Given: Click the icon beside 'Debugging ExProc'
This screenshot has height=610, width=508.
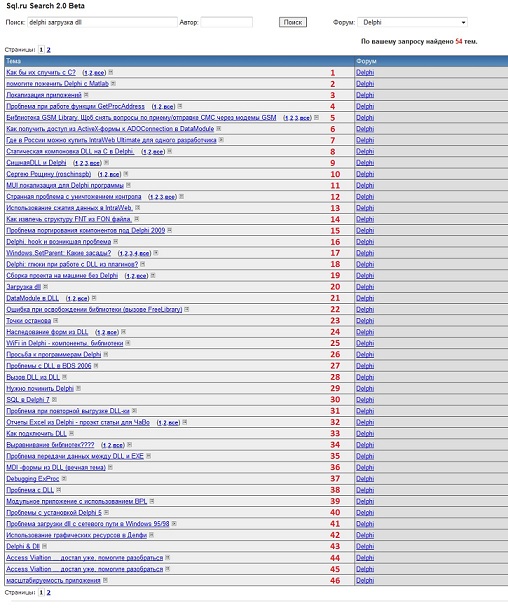Looking at the screenshot, I should (x=65, y=479).
